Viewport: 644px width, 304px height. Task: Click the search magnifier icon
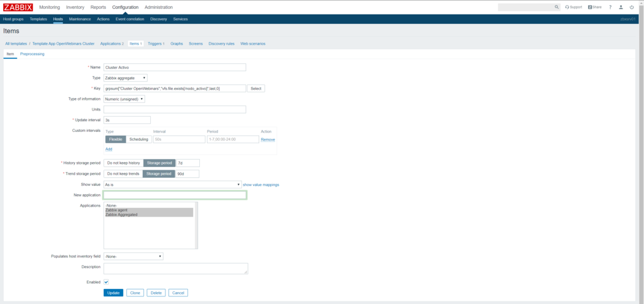(557, 7)
